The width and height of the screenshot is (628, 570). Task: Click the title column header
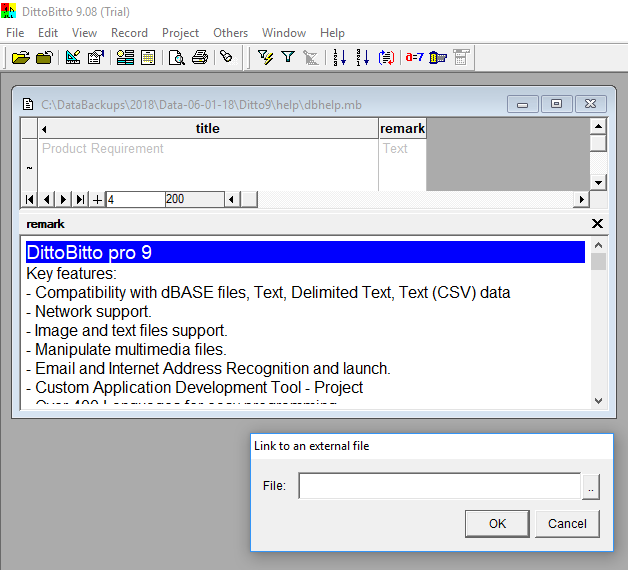[x=208, y=129]
